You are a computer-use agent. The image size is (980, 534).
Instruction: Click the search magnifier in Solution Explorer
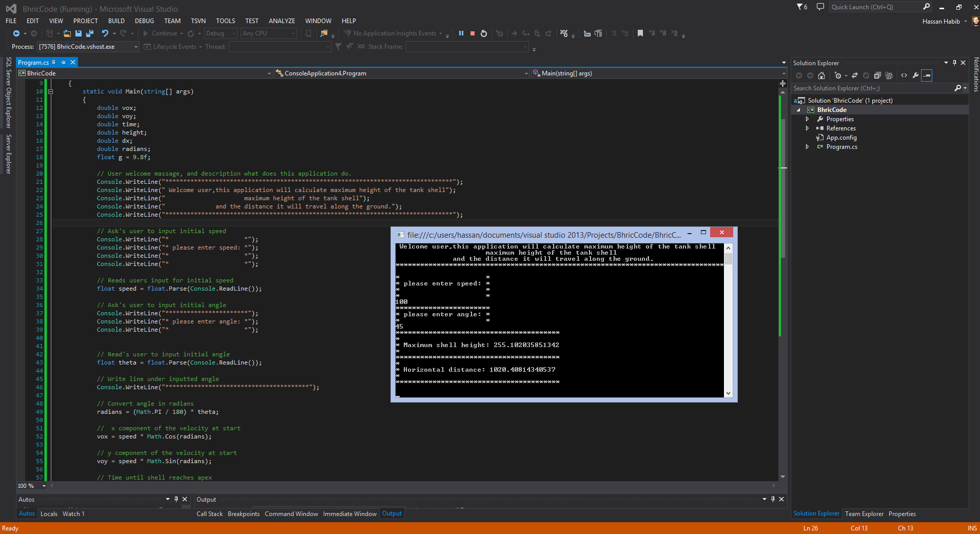point(957,88)
